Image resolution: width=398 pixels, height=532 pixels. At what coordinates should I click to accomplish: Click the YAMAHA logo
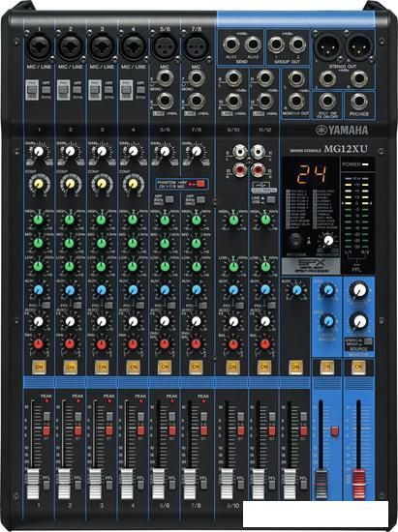pyautogui.click(x=342, y=130)
